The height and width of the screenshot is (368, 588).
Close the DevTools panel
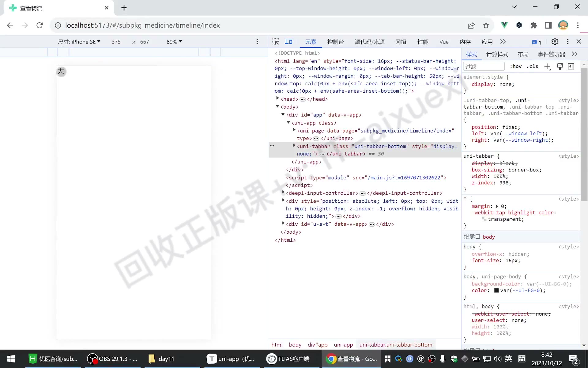click(579, 42)
